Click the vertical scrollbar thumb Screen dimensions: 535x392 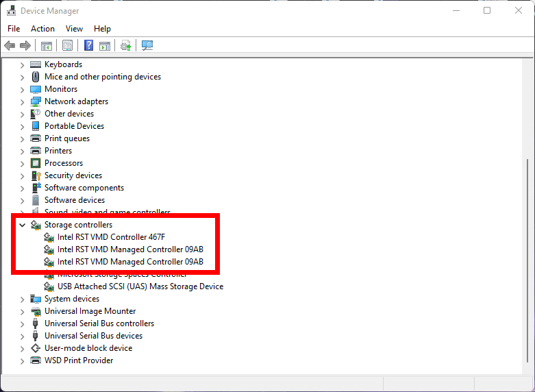pos(528,260)
